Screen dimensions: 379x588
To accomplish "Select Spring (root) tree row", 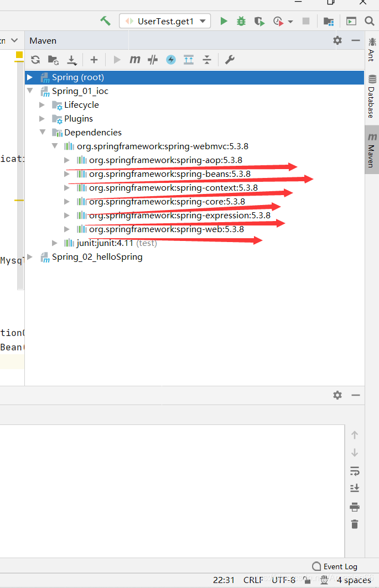I will (x=195, y=77).
